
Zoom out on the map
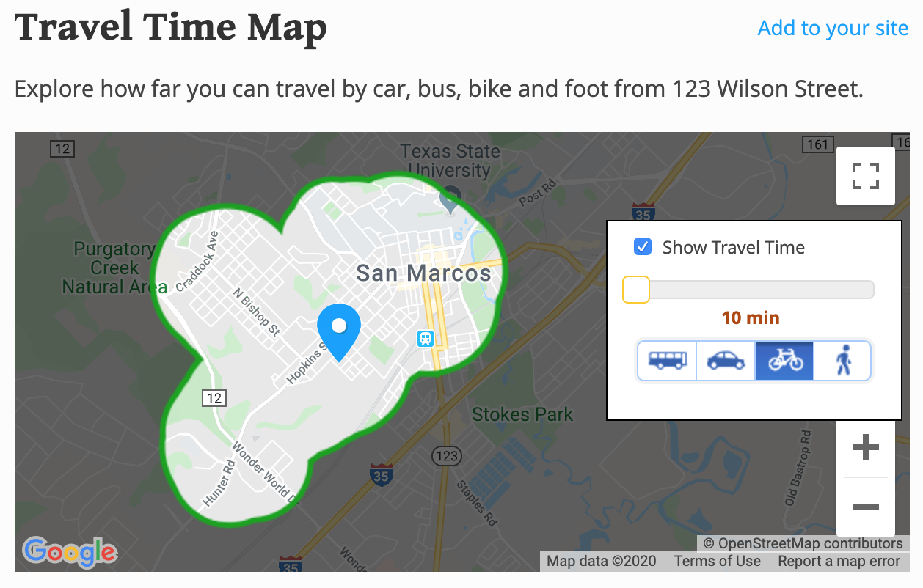point(866,507)
